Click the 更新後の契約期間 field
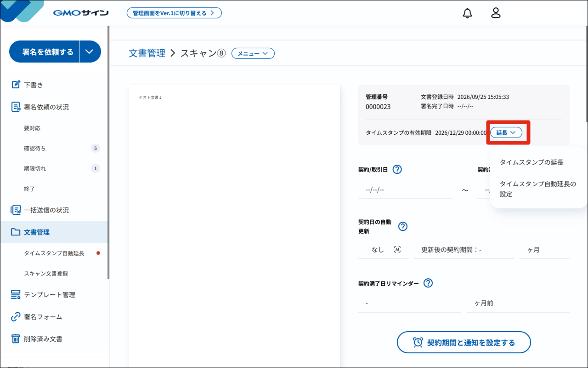588x368 pixels. tap(464, 250)
